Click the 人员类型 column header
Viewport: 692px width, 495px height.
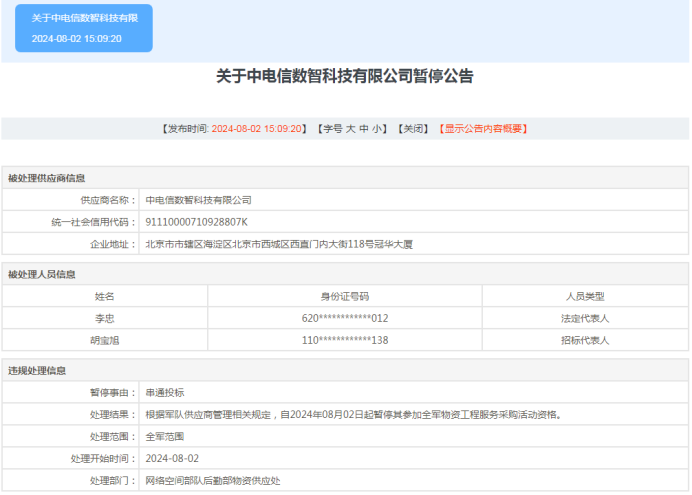[x=585, y=296]
